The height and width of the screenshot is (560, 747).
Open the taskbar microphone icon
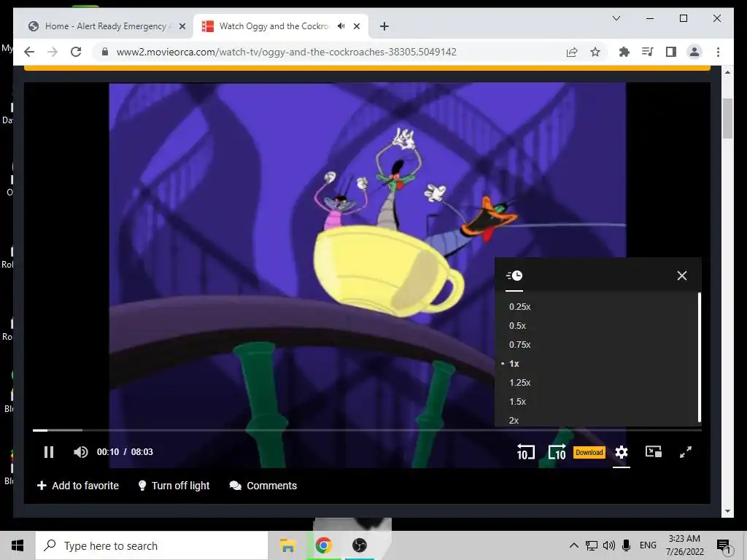click(x=627, y=545)
